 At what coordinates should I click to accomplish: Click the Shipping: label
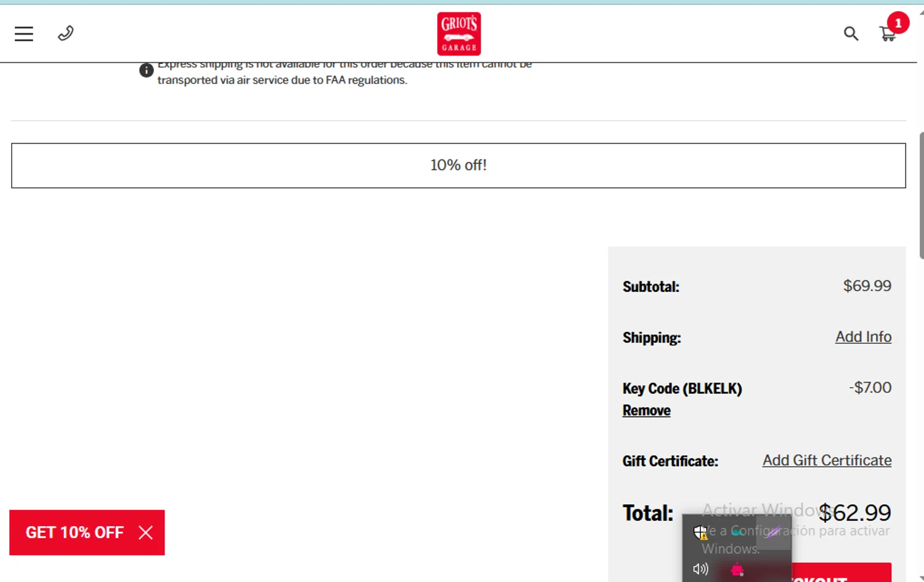pyautogui.click(x=651, y=338)
